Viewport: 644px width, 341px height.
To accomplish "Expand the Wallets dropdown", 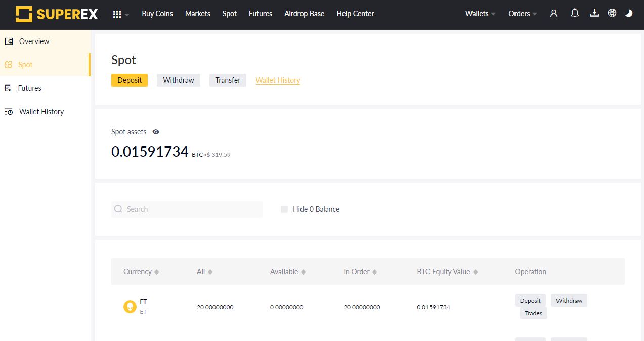I will [x=480, y=14].
